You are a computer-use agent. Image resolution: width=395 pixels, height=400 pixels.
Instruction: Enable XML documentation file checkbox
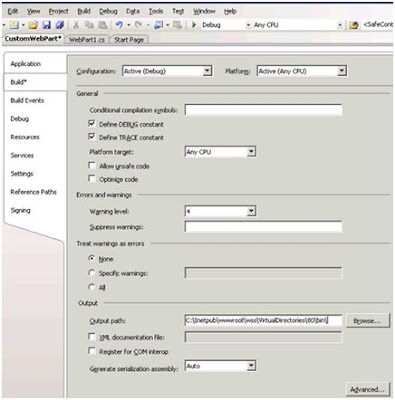tap(92, 337)
